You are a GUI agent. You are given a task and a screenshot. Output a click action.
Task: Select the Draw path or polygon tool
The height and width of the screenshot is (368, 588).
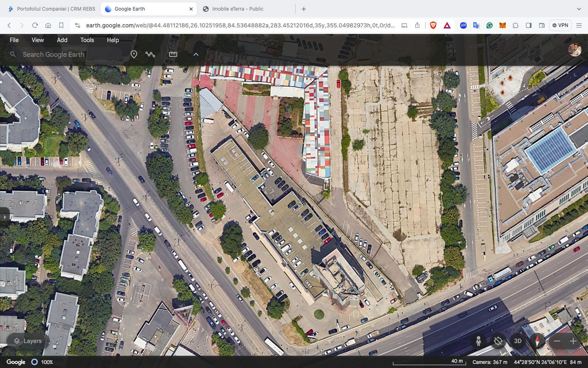tap(150, 54)
